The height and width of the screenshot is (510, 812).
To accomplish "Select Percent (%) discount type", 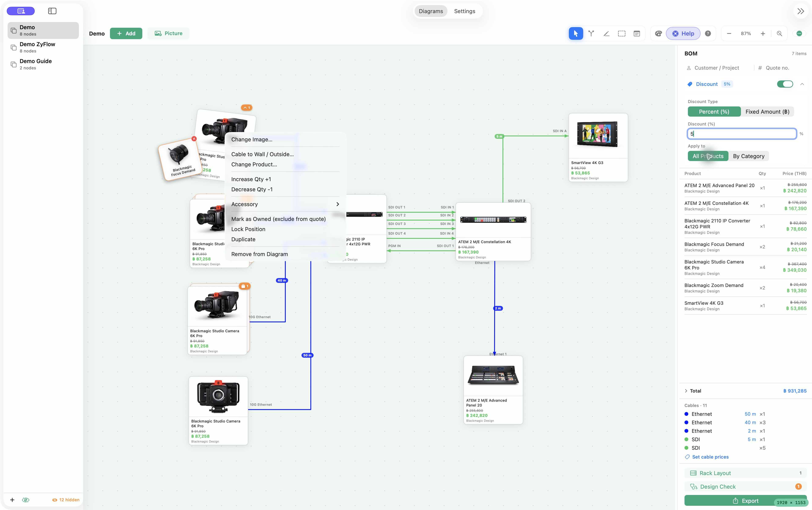I will [714, 112].
